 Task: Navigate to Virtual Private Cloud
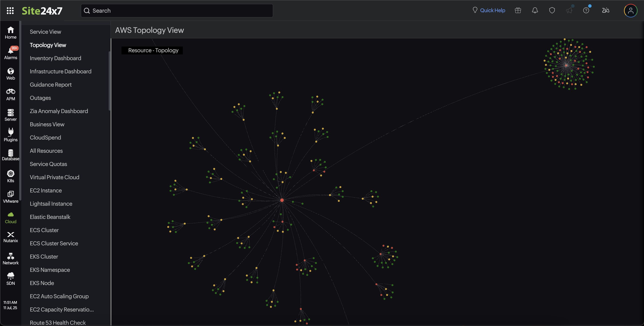[54, 177]
